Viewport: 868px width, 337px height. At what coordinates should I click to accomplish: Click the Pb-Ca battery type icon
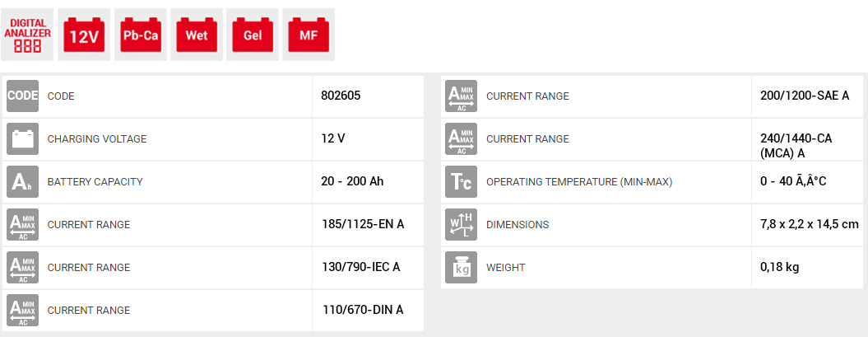tap(140, 35)
